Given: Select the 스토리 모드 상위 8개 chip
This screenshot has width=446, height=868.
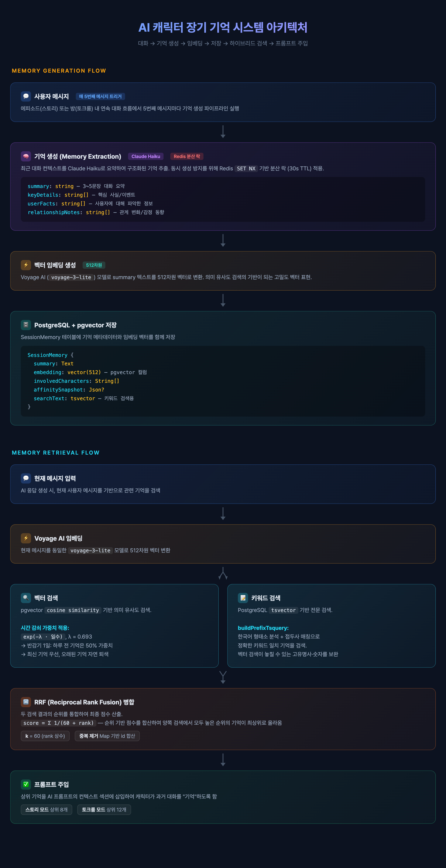Looking at the screenshot, I should tap(47, 809).
